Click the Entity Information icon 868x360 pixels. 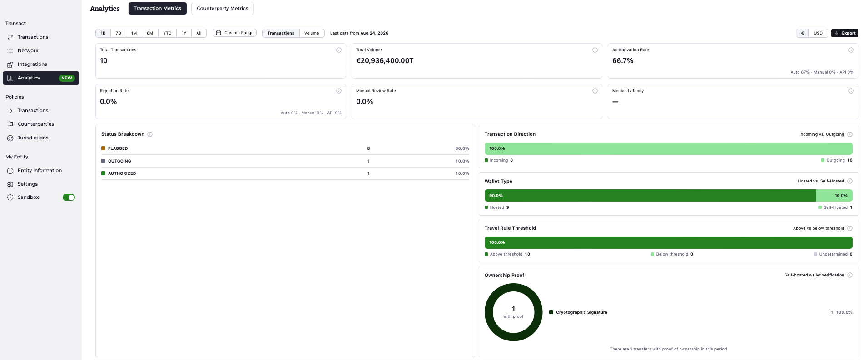point(10,171)
